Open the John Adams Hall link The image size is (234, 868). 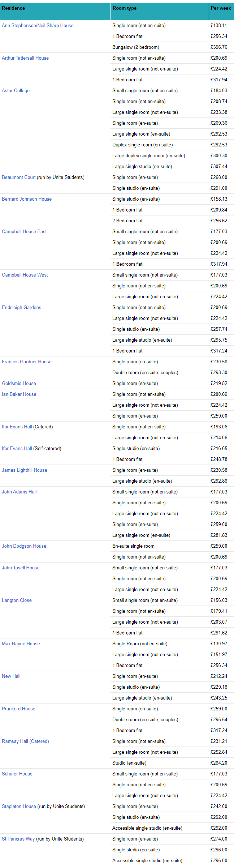(x=19, y=492)
